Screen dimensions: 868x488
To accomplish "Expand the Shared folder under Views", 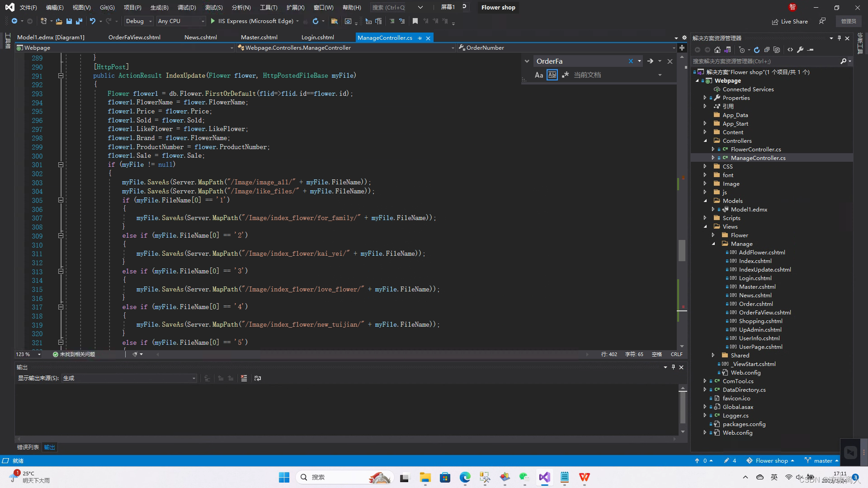I will (x=713, y=355).
